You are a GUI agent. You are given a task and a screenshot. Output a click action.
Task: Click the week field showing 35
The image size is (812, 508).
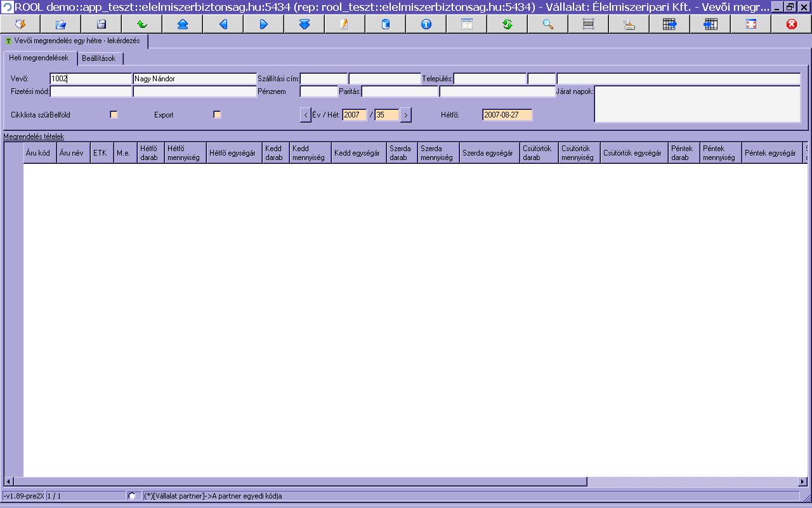point(387,115)
